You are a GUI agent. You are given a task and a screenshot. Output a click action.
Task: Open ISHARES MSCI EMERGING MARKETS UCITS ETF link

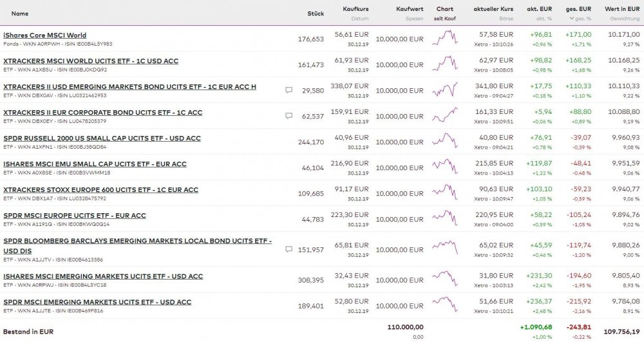(103, 276)
